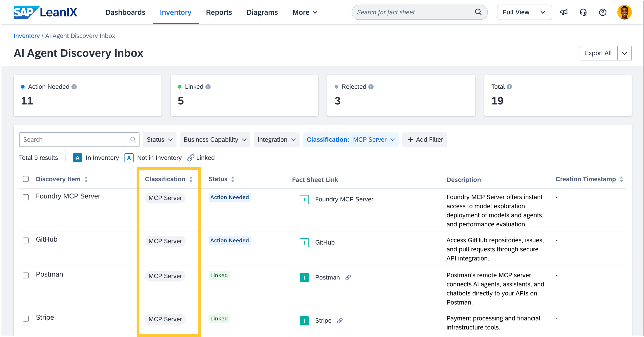The width and height of the screenshot is (644, 337).
Task: Open the support headset icon
Action: (x=583, y=12)
